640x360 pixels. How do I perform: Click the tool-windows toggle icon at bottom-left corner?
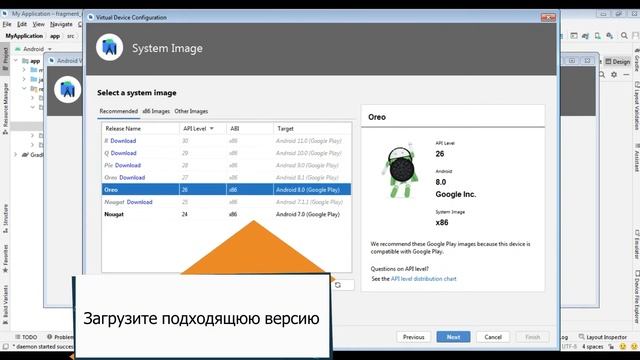pos(5,347)
